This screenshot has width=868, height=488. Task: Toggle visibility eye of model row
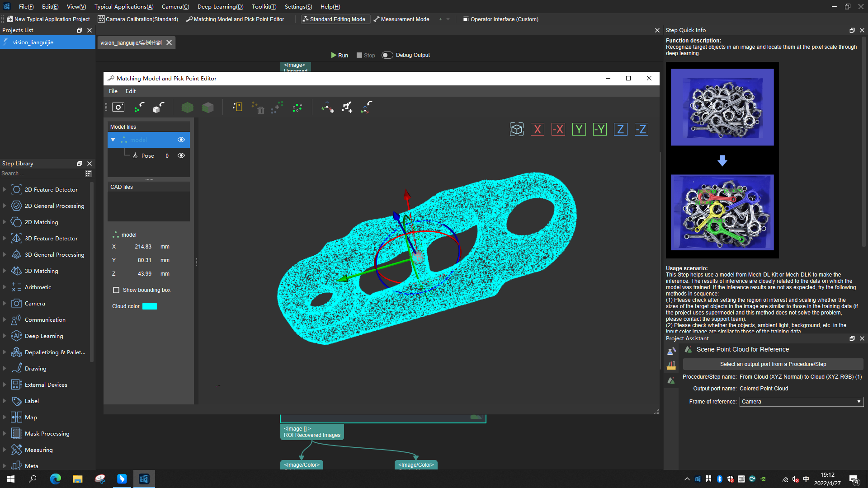pos(181,140)
